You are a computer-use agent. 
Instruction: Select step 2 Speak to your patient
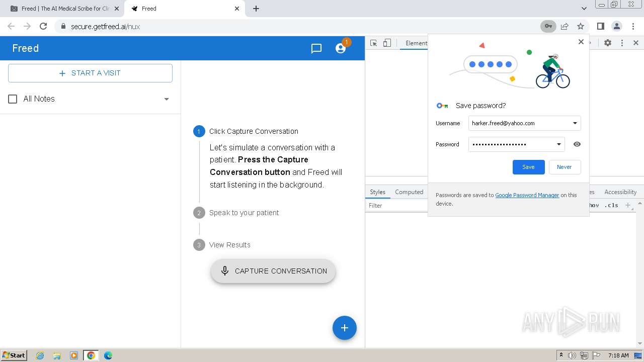point(236,213)
